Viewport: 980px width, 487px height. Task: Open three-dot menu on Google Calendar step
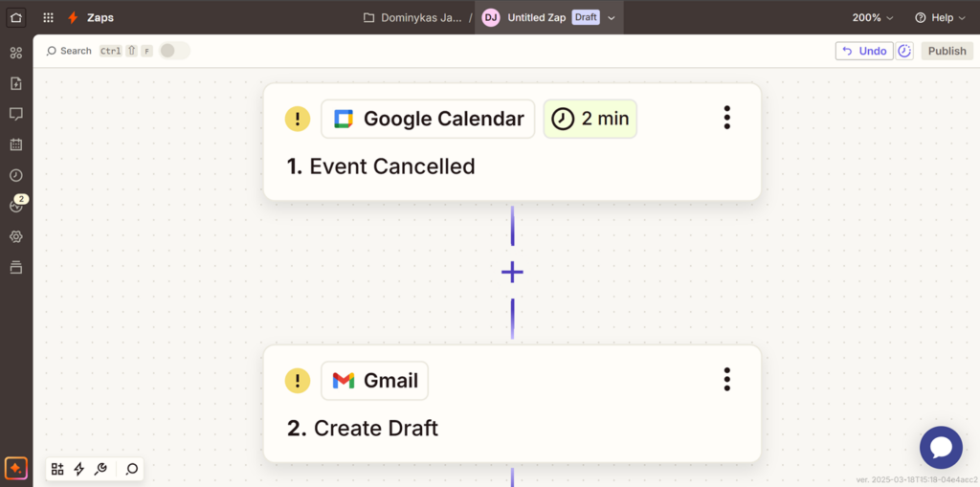727,118
